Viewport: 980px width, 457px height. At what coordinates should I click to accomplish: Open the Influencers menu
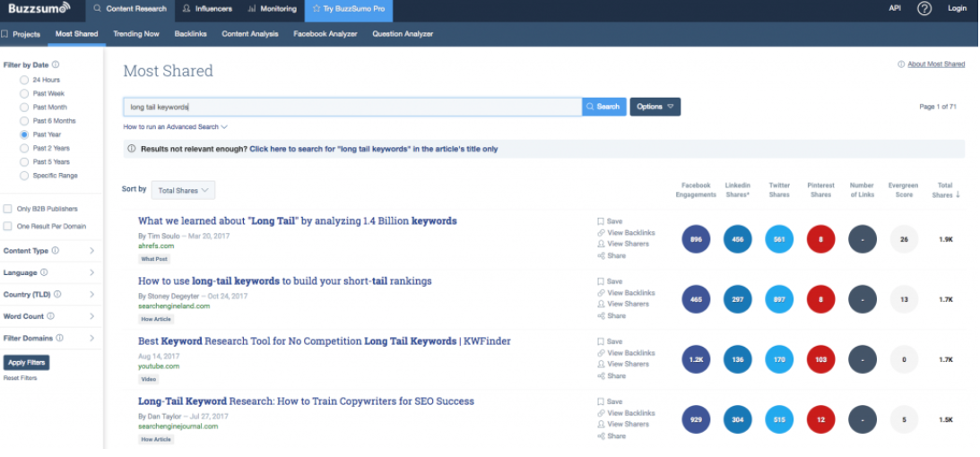tap(207, 9)
